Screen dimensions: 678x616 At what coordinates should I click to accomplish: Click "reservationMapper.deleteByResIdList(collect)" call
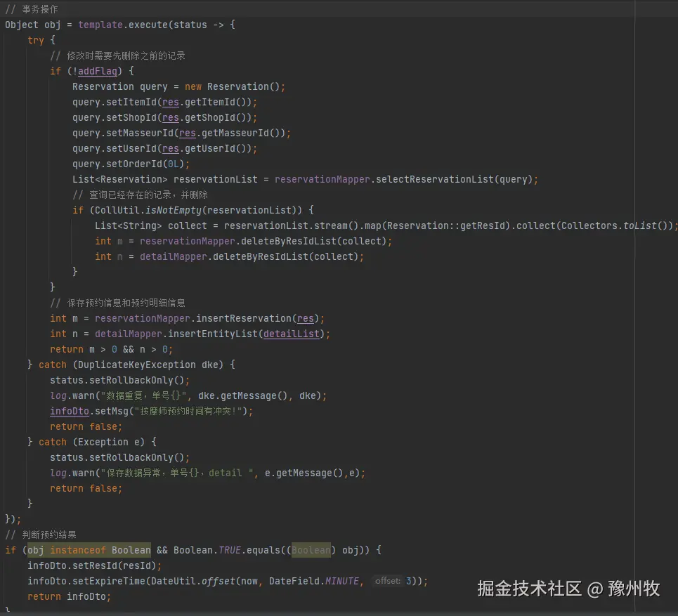(x=263, y=241)
